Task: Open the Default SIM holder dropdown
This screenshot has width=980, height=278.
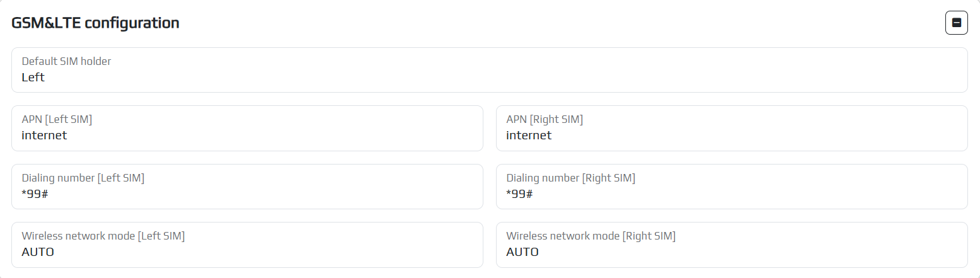Action: (x=489, y=70)
